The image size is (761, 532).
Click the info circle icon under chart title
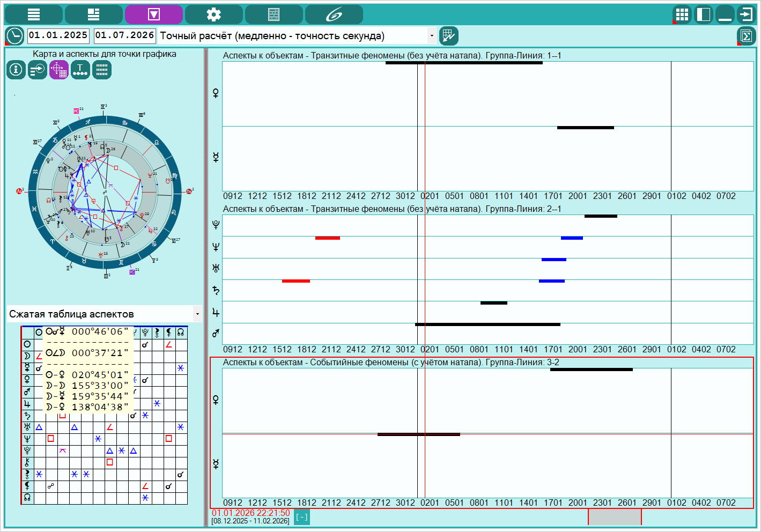16,70
